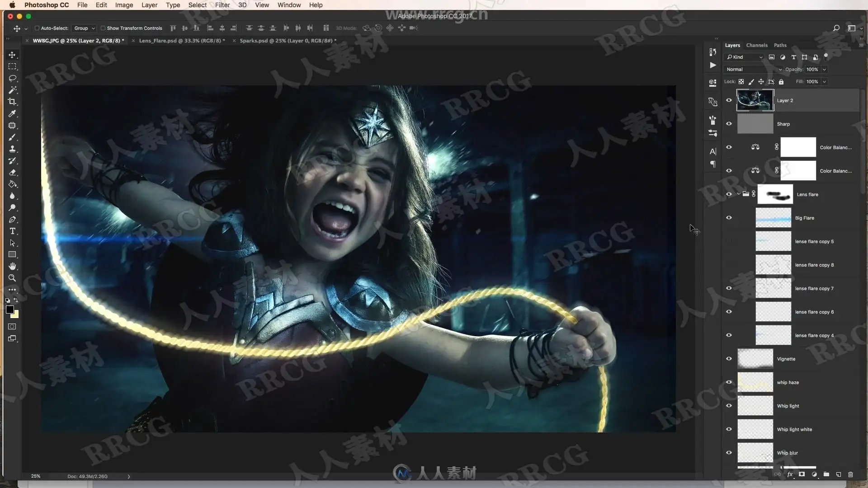Select the Big Flare layer thumbnail
Viewport: 868px width, 488px height.
pos(773,218)
